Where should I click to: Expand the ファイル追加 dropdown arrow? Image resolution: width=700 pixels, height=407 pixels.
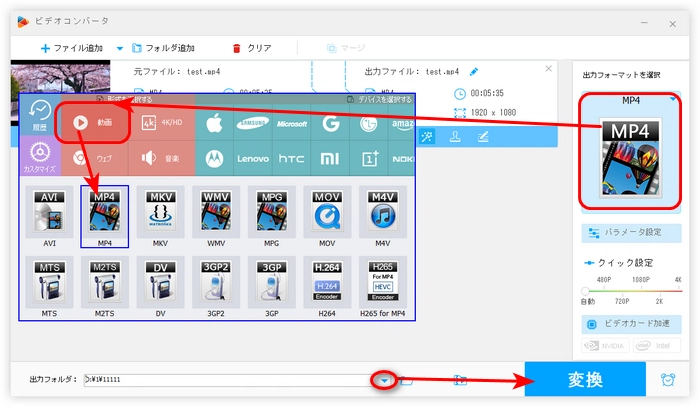tap(120, 47)
